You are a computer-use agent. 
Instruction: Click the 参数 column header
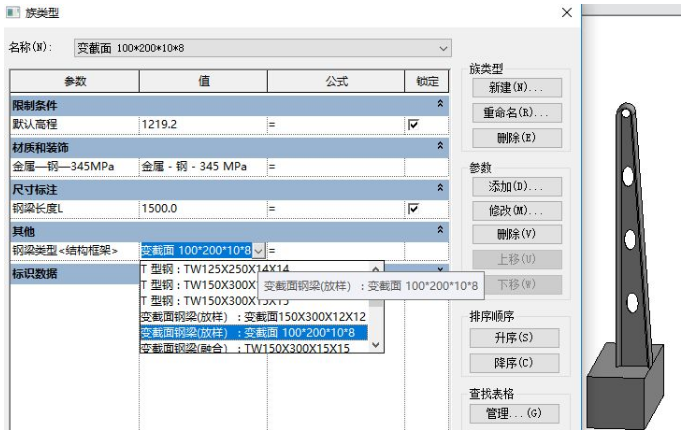point(74,82)
